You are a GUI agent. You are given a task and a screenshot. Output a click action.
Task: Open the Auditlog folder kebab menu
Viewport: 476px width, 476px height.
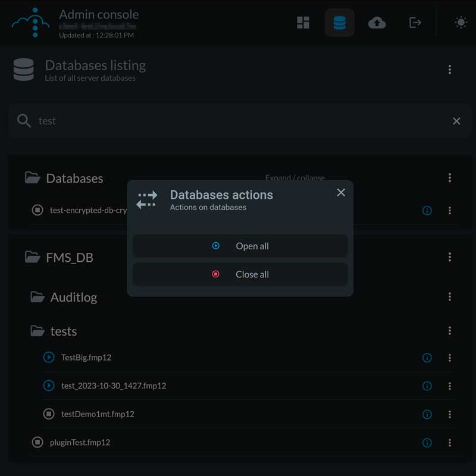(x=450, y=297)
